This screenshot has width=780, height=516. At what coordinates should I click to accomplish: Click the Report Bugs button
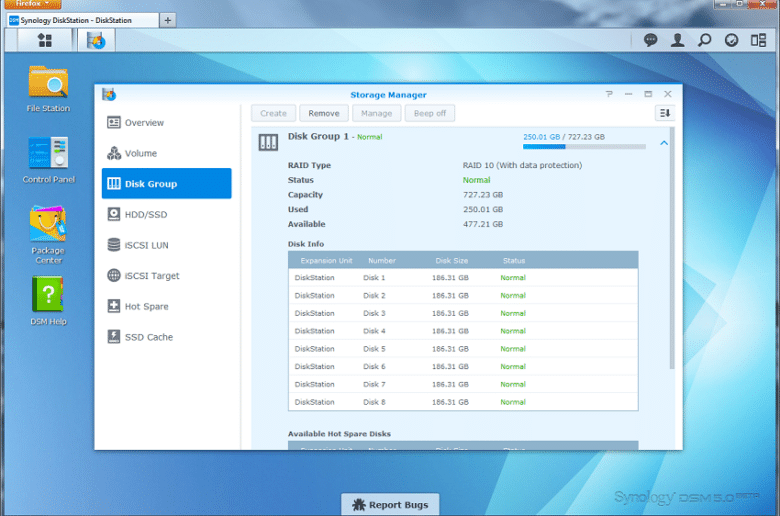[x=390, y=505]
